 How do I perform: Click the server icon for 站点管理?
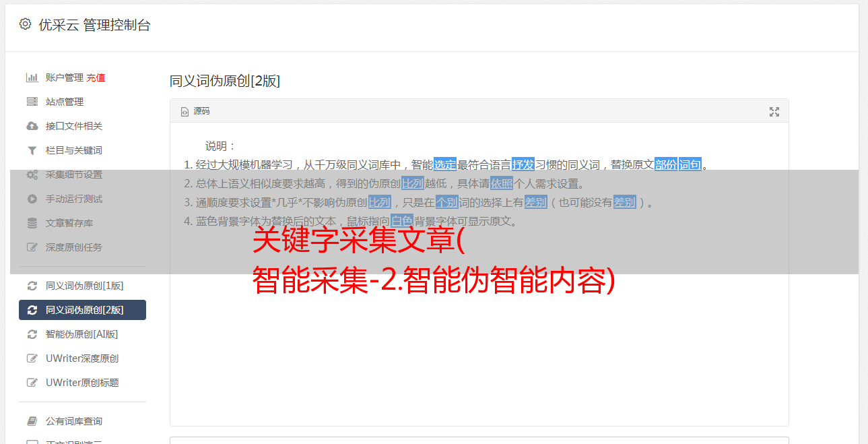coord(32,102)
